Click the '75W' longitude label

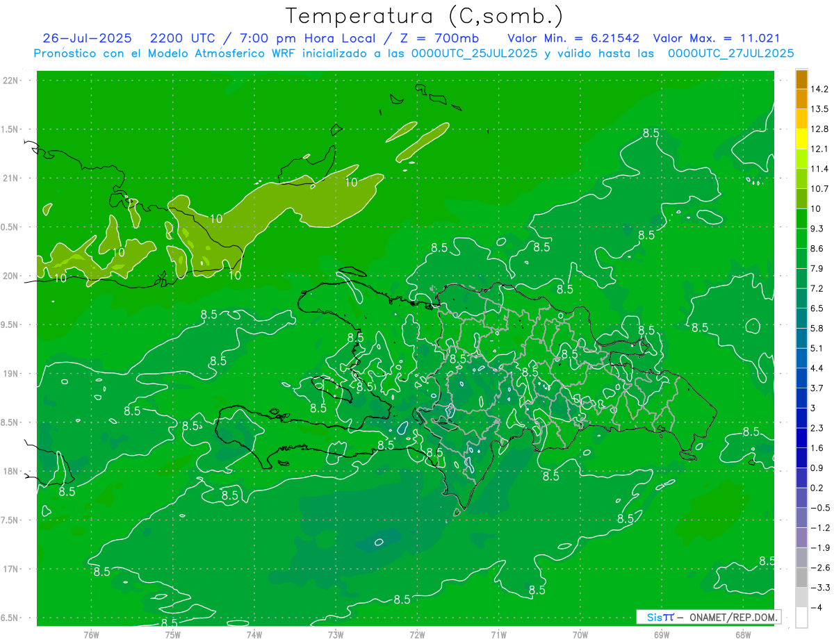[173, 634]
